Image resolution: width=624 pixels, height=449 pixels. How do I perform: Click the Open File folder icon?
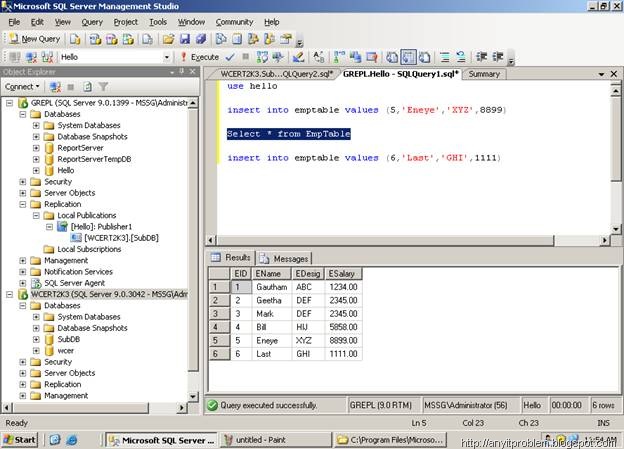point(168,39)
